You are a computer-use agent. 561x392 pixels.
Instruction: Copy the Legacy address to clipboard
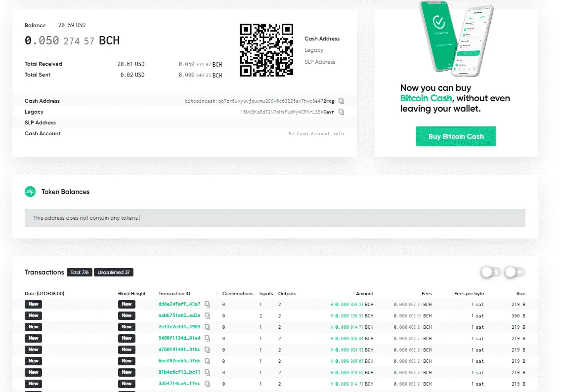pos(342,112)
